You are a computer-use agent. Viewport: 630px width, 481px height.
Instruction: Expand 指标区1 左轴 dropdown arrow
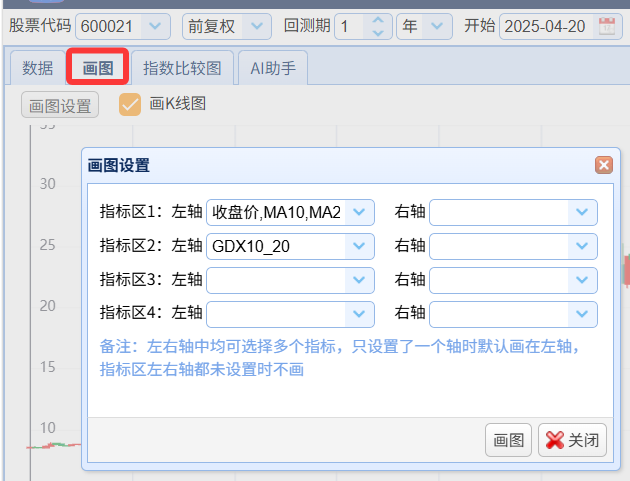coord(359,212)
